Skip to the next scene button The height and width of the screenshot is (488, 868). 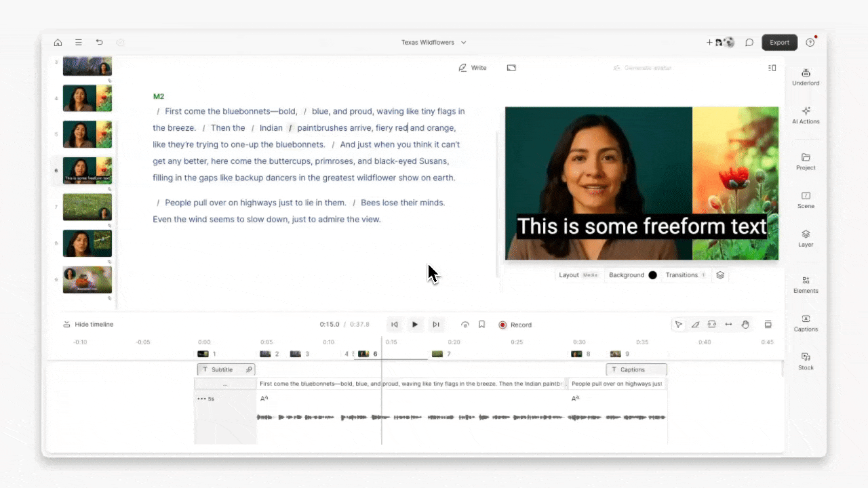436,325
